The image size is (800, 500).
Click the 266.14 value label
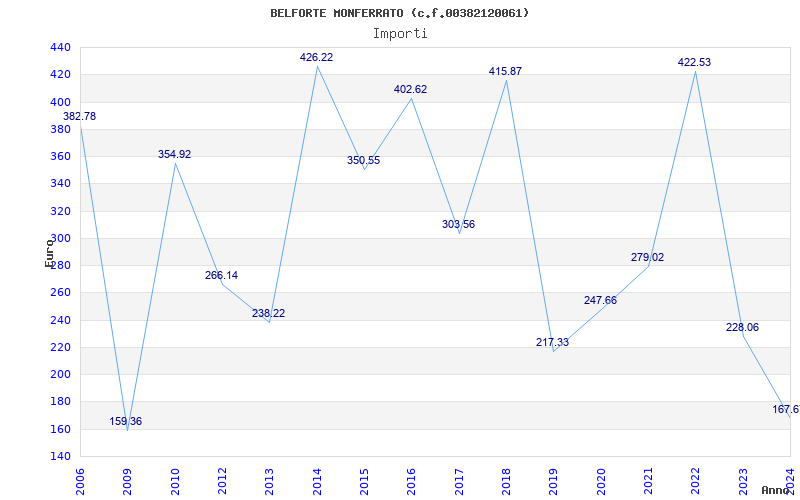tap(221, 276)
